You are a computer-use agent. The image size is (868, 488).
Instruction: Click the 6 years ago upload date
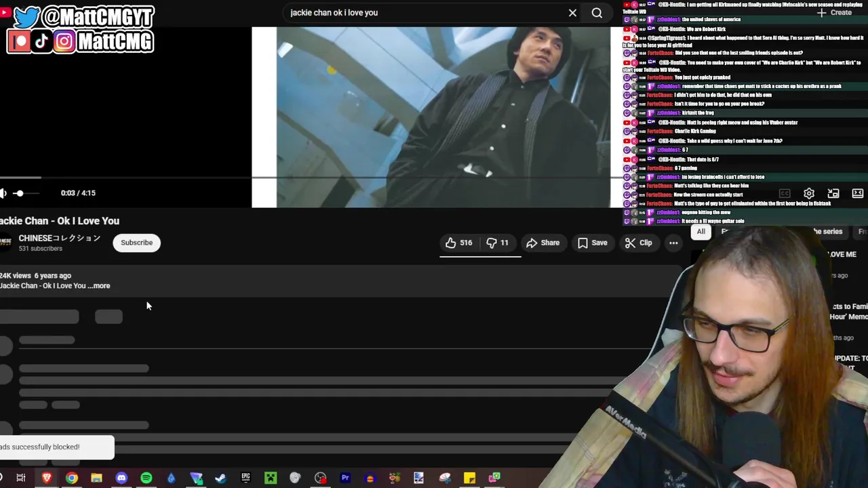[x=53, y=276]
